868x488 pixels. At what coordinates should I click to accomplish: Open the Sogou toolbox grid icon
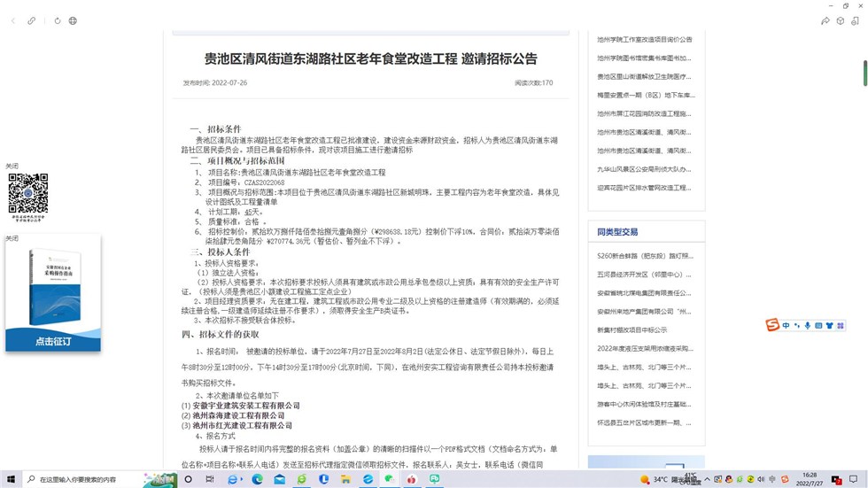pyautogui.click(x=841, y=326)
